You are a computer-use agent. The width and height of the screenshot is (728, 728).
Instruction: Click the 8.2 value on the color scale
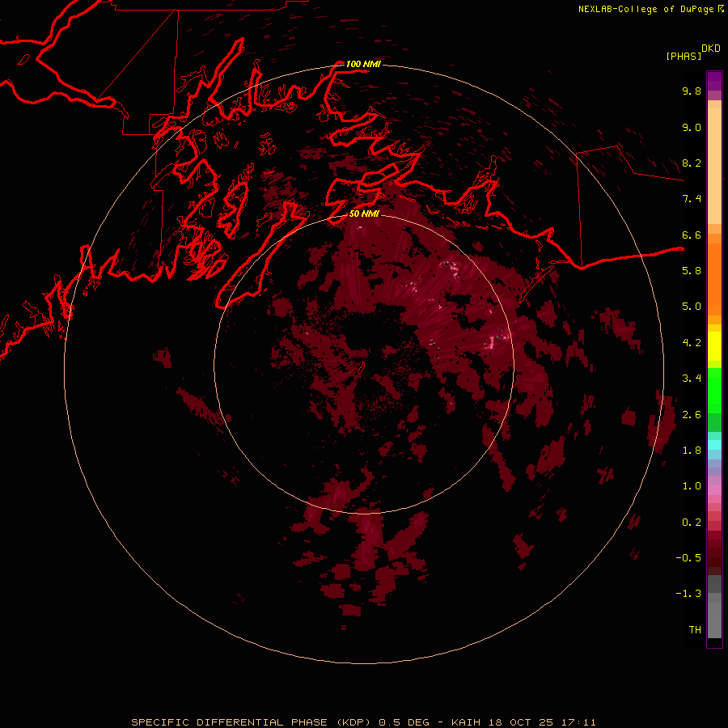(x=692, y=163)
